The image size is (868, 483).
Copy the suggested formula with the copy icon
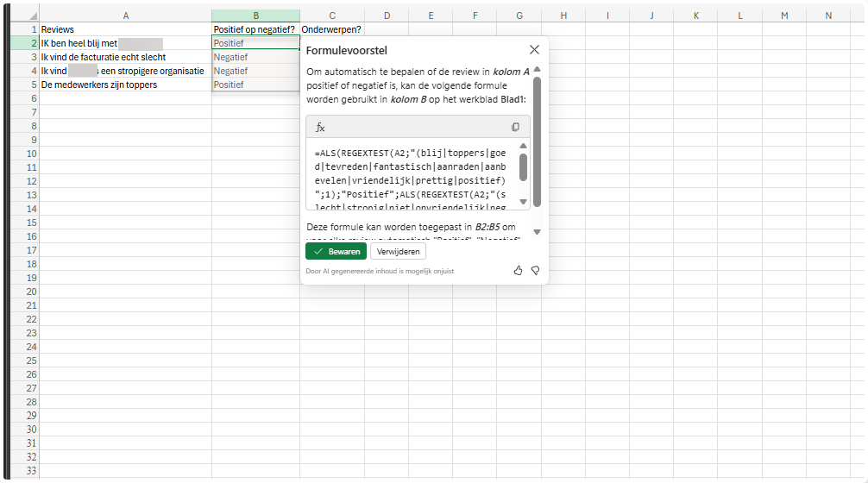pyautogui.click(x=515, y=127)
